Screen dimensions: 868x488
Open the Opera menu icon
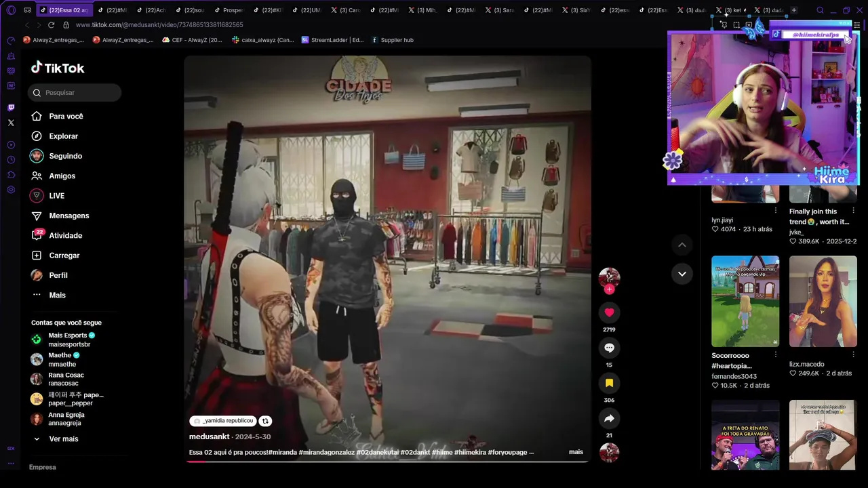11,10
